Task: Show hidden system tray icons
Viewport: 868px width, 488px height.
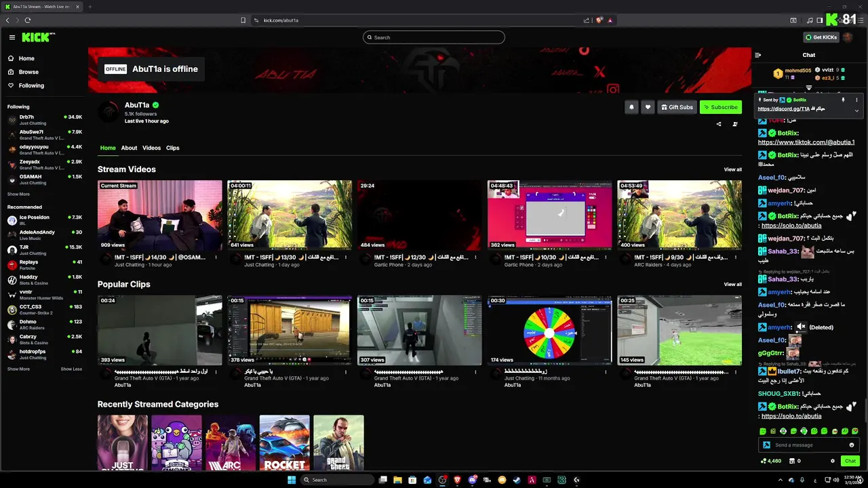Action: tap(782, 480)
